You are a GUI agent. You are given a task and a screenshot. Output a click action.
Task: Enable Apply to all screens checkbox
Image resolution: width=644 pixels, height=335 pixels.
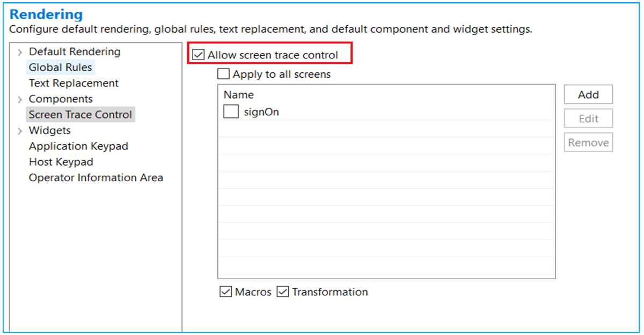pos(223,75)
